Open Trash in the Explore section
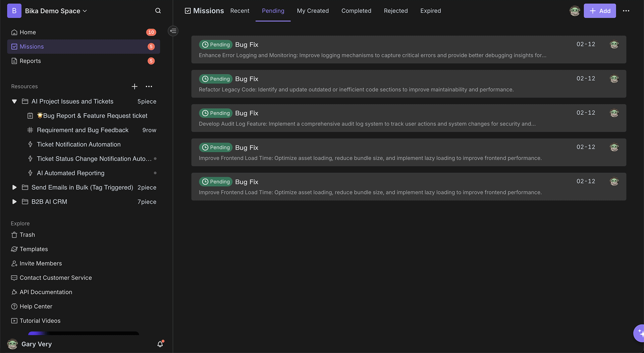644x353 pixels. [x=27, y=235]
